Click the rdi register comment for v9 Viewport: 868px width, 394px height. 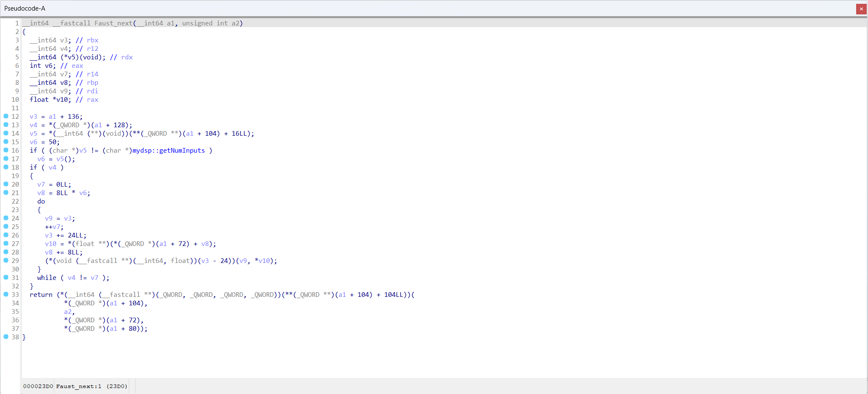92,91
